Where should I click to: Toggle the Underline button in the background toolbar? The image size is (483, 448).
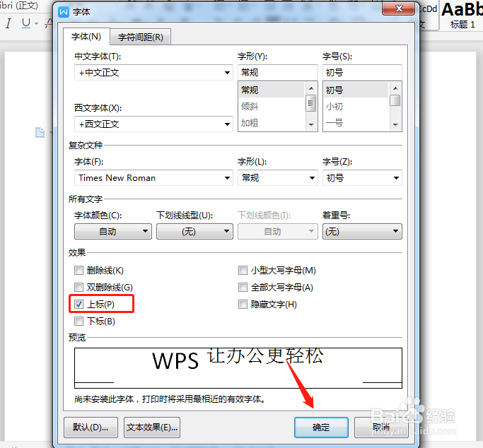click(26, 23)
